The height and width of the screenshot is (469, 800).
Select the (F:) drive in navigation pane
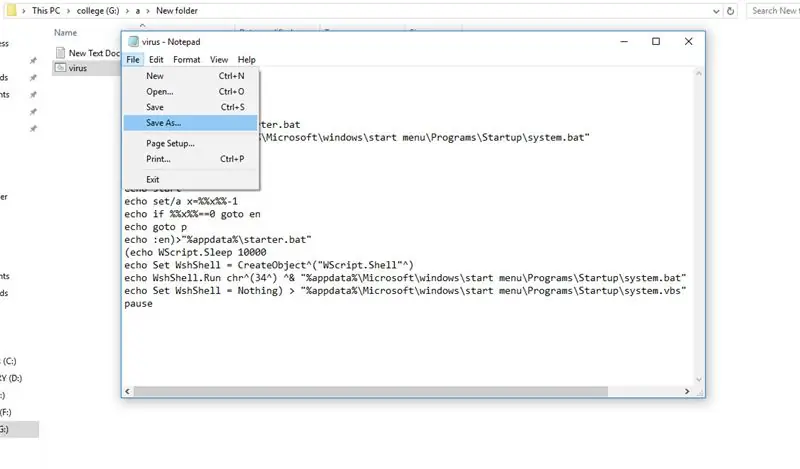(x=6, y=412)
